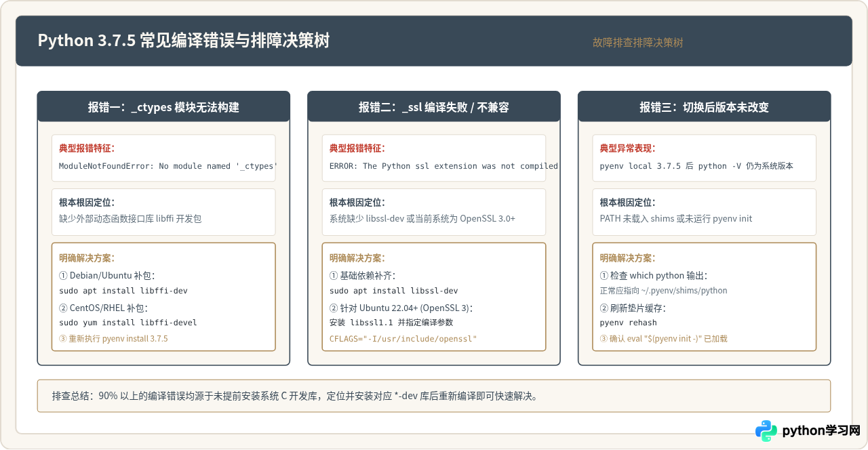Click pyenv local 3.7.5 后 python -V line
Viewport: 868px width, 450px height.
coord(696,166)
